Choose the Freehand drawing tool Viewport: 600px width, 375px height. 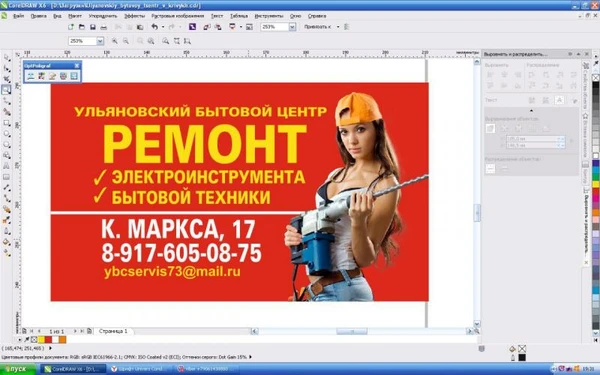pos(7,101)
